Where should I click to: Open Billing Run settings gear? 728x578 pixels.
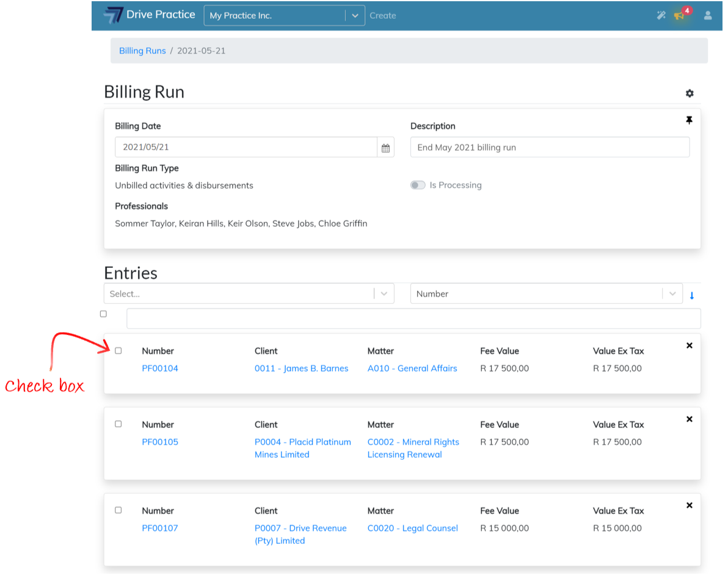tap(690, 93)
